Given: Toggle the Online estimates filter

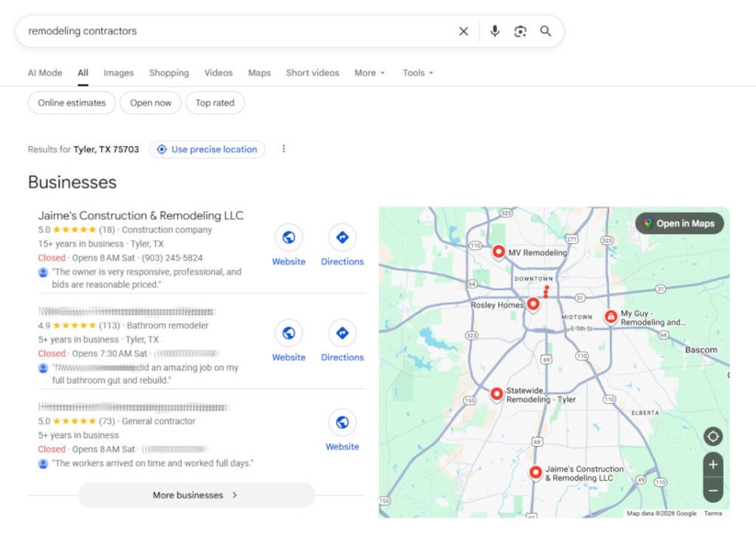Looking at the screenshot, I should point(71,103).
